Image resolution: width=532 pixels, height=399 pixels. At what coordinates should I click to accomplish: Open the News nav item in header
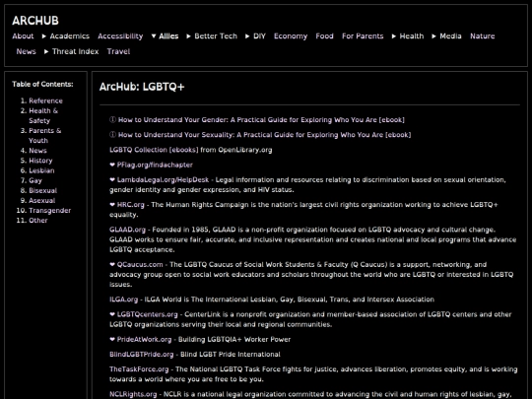click(x=27, y=51)
